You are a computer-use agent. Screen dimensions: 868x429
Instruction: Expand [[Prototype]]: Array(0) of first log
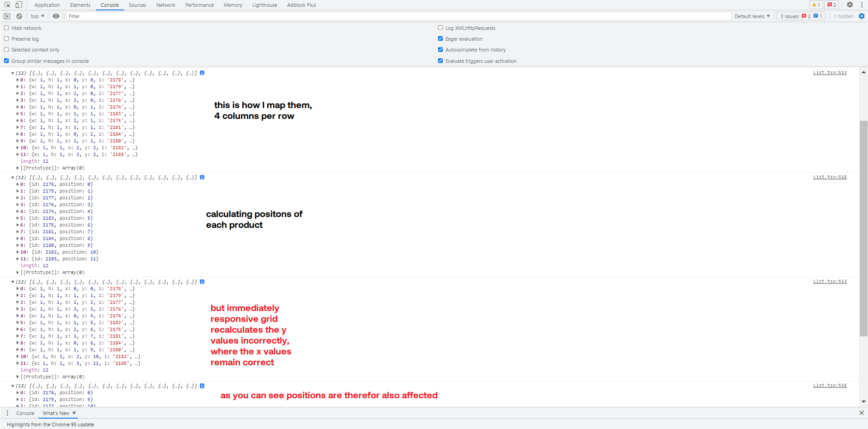18,168
